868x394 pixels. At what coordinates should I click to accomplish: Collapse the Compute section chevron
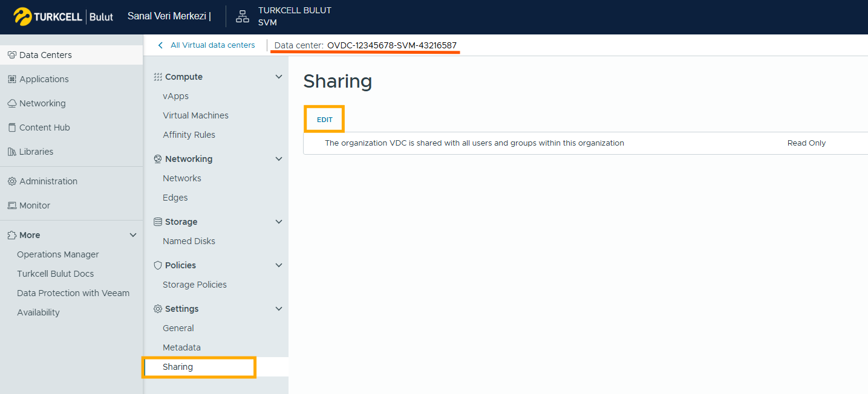(279, 77)
